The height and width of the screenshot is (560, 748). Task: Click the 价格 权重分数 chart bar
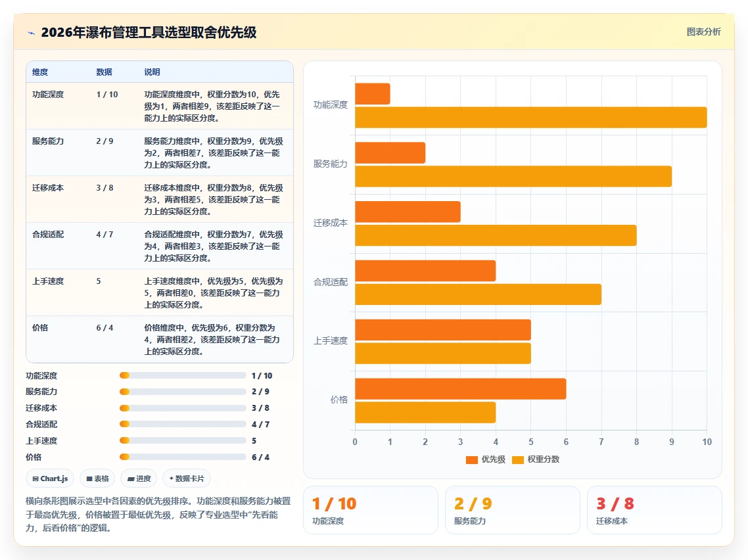coord(425,413)
